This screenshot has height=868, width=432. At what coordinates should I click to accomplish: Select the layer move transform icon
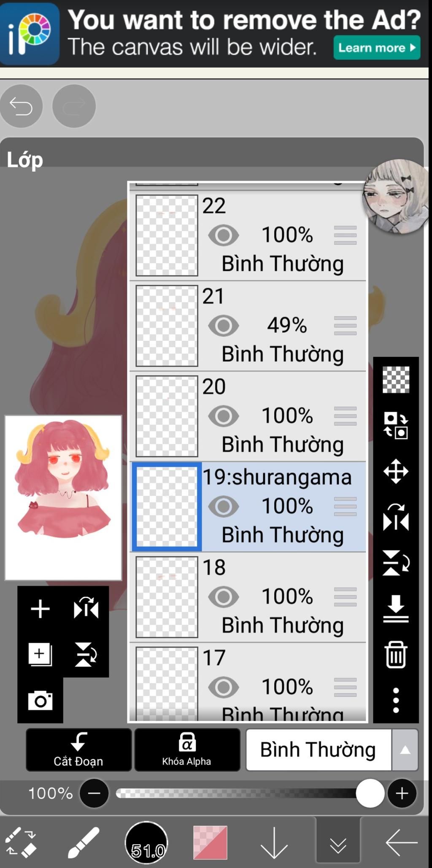coord(396,471)
